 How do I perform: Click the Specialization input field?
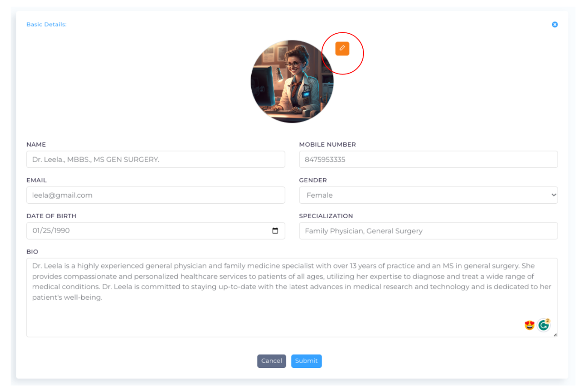click(x=428, y=231)
